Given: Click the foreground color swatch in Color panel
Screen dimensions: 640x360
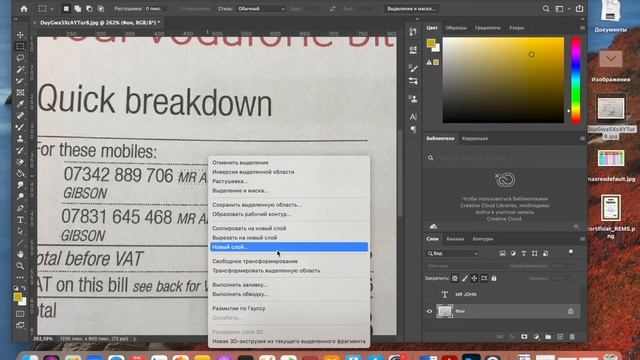Looking at the screenshot, I should tap(431, 43).
